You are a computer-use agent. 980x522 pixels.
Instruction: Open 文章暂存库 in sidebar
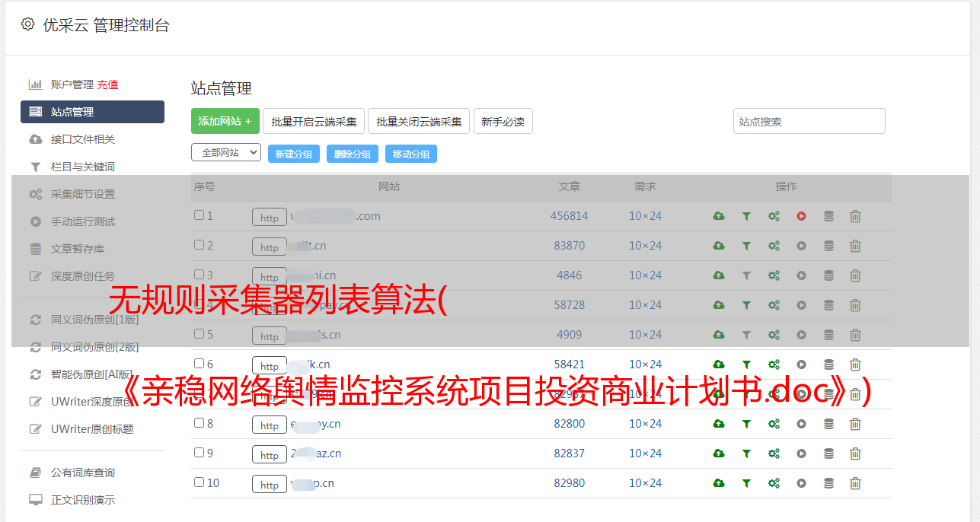(x=78, y=249)
